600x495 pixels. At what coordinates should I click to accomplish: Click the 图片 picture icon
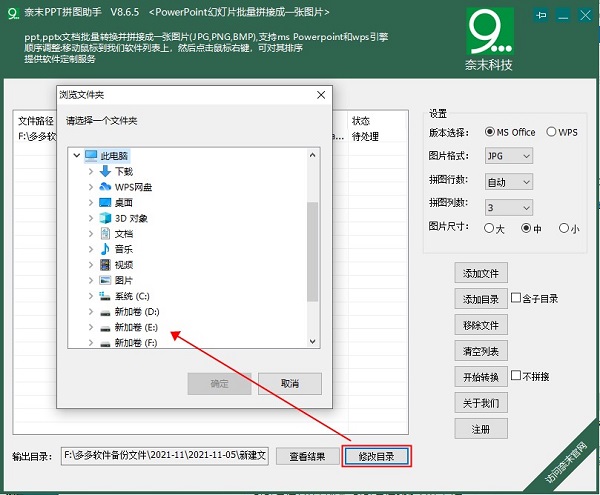(105, 280)
